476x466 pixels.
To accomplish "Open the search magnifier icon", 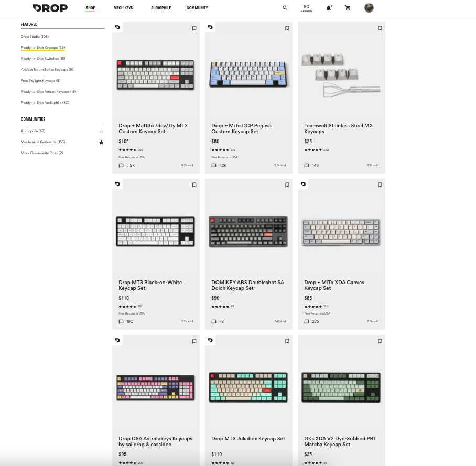I will (x=285, y=8).
